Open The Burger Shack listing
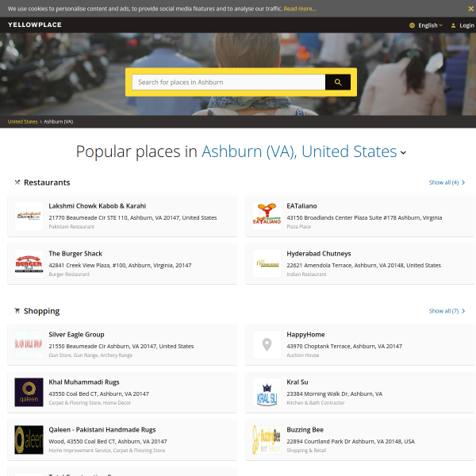The height and width of the screenshot is (476, 476). [75, 254]
